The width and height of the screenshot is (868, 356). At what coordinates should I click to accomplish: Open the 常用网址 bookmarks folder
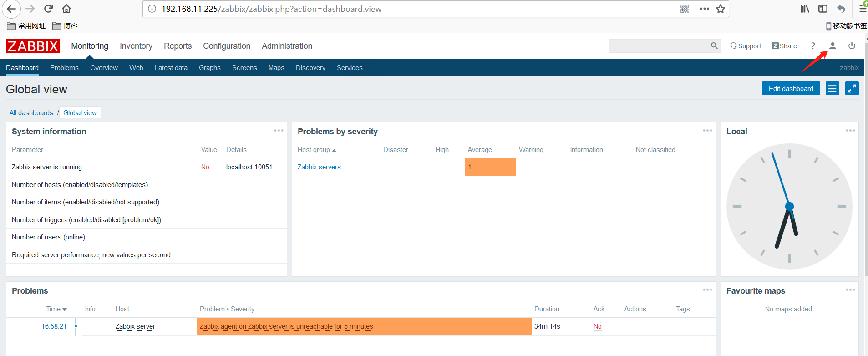tap(26, 26)
